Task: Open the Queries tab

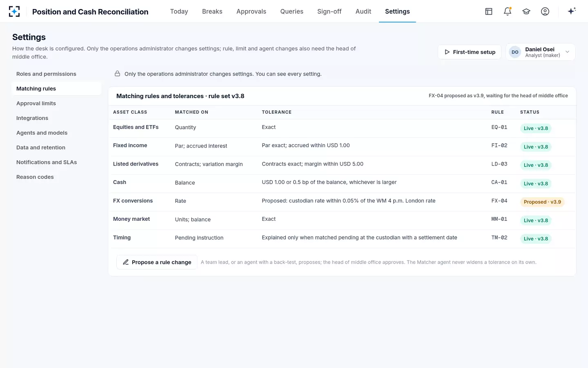Action: point(292,11)
